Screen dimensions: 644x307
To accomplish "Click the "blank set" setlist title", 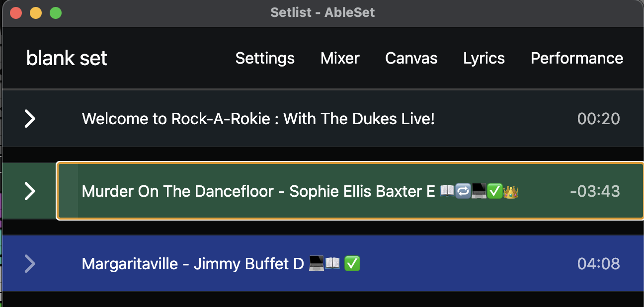I will click(x=67, y=58).
